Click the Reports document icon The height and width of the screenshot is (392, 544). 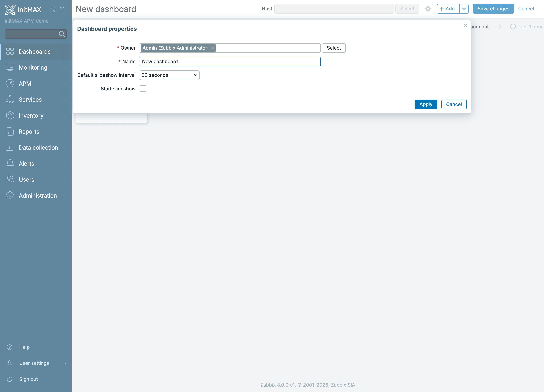[x=10, y=131]
